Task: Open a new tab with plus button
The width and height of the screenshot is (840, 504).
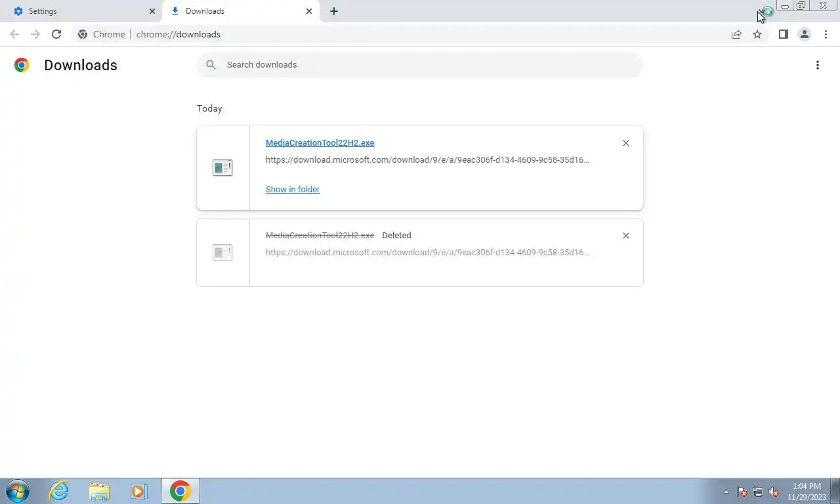Action: [x=333, y=11]
